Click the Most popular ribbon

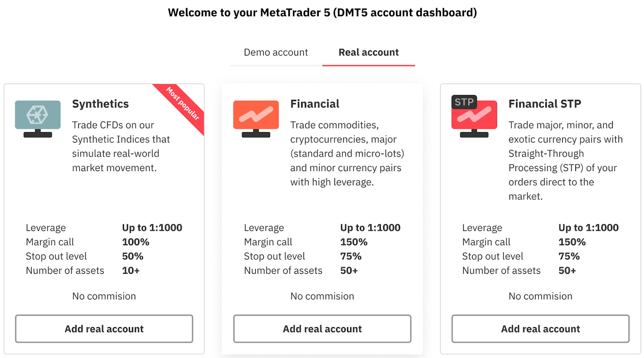[x=184, y=104]
